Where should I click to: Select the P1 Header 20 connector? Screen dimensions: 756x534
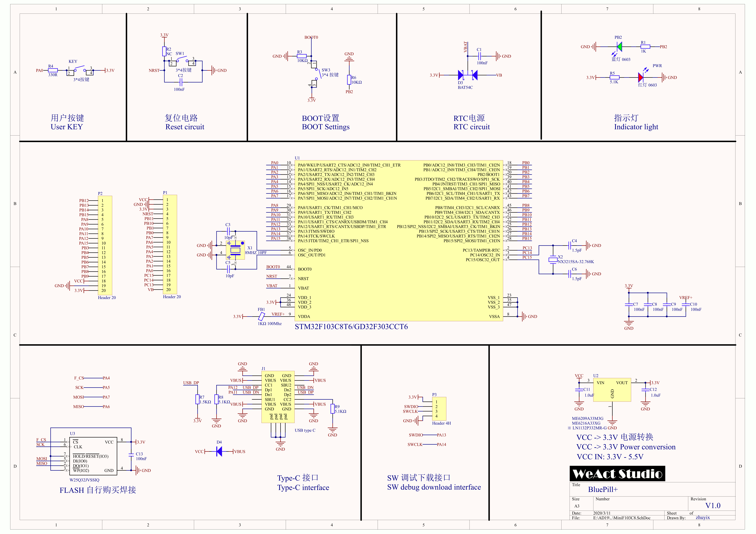(170, 244)
